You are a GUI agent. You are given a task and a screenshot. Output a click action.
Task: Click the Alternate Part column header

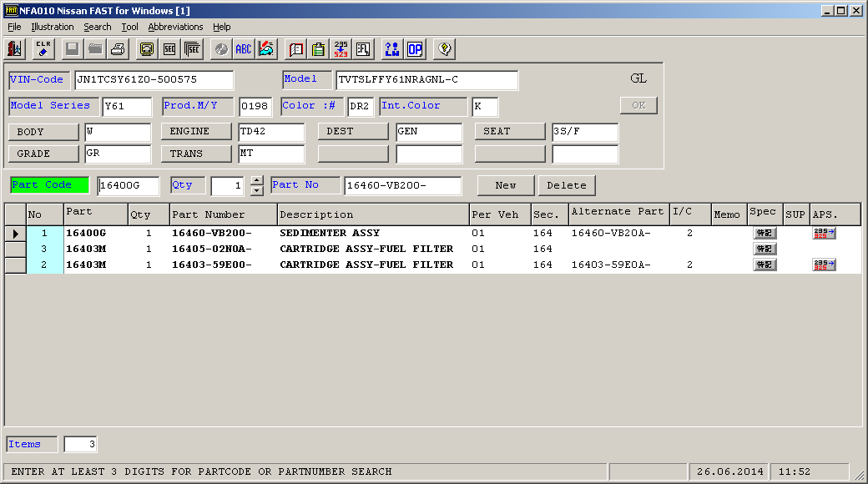[619, 214]
